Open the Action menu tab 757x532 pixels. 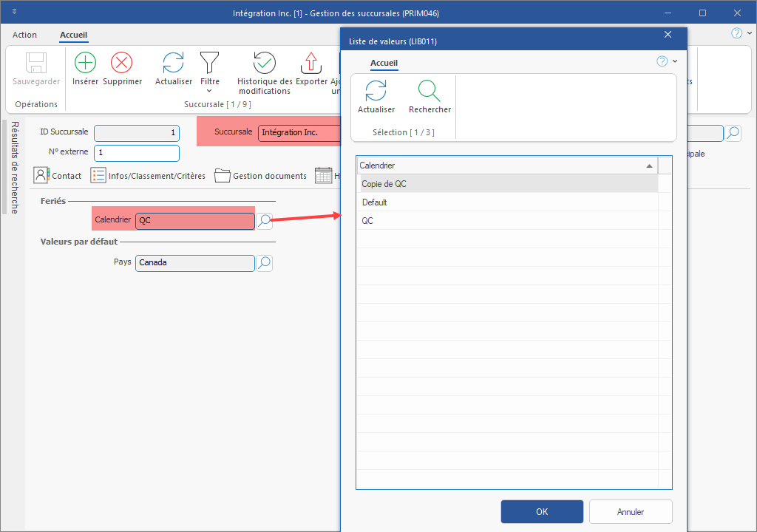[24, 35]
